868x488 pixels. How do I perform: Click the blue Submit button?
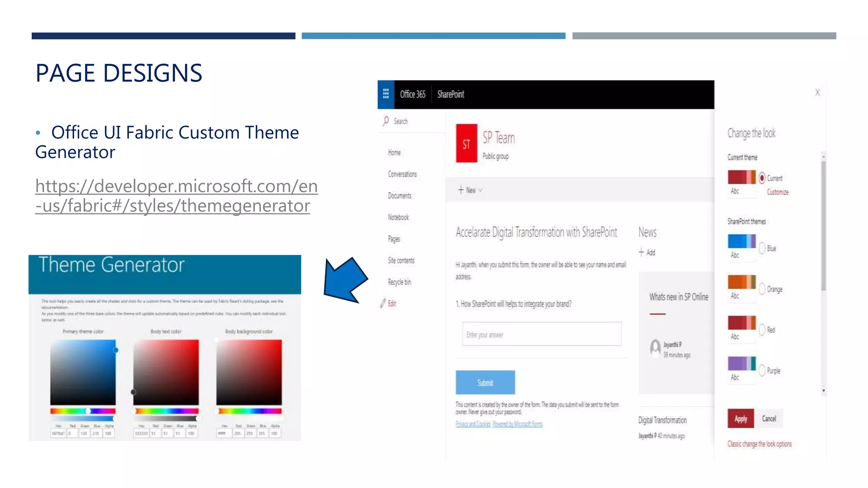point(485,383)
